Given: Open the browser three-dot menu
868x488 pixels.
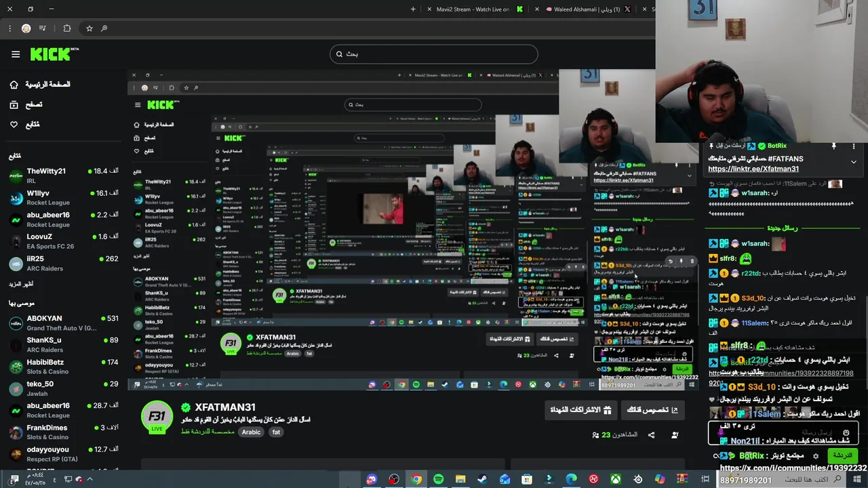Looking at the screenshot, I should [9, 28].
